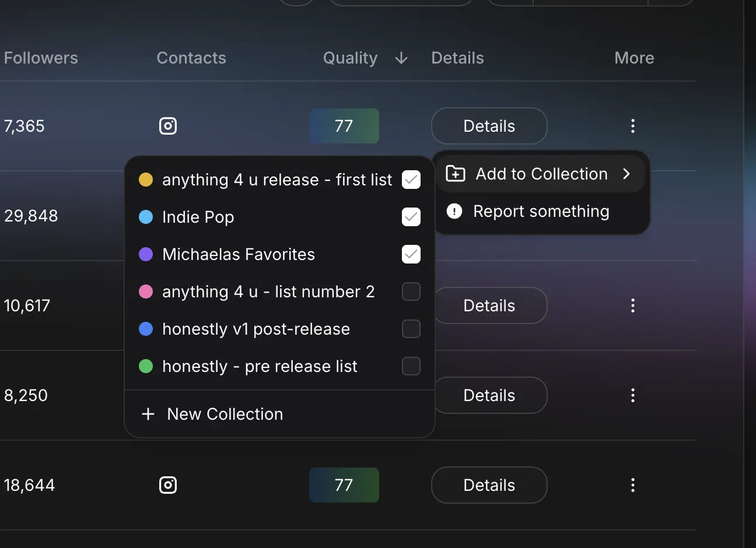Click the blue dot of honestly v1 post-release
Image resolution: width=756 pixels, height=548 pixels.
[x=146, y=329]
